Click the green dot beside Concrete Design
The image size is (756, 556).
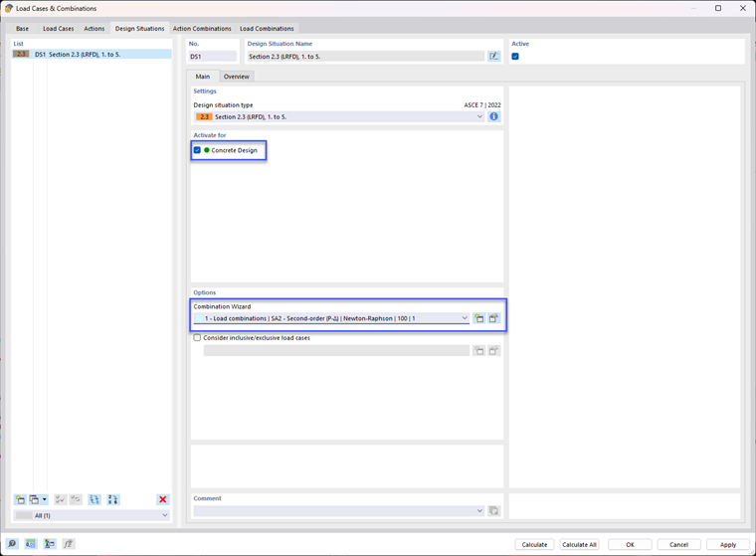pos(207,150)
